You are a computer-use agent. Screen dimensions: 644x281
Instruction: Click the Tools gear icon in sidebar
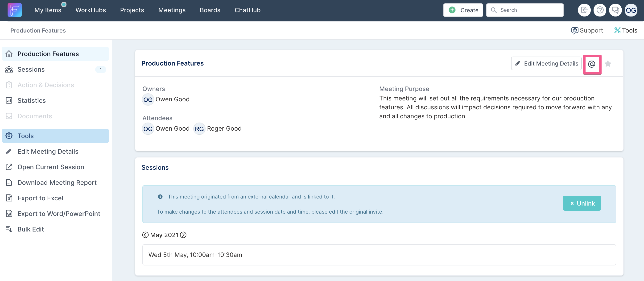[x=9, y=136]
